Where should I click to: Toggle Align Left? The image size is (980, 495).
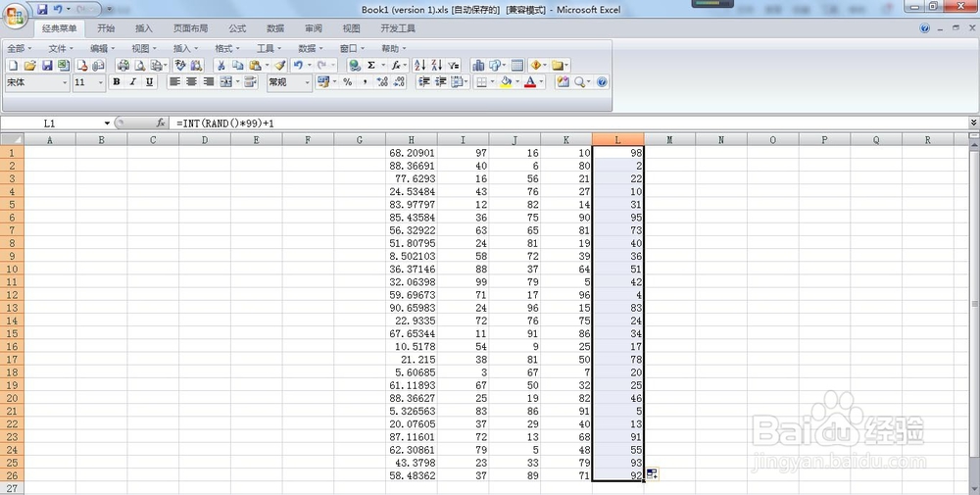click(x=175, y=82)
